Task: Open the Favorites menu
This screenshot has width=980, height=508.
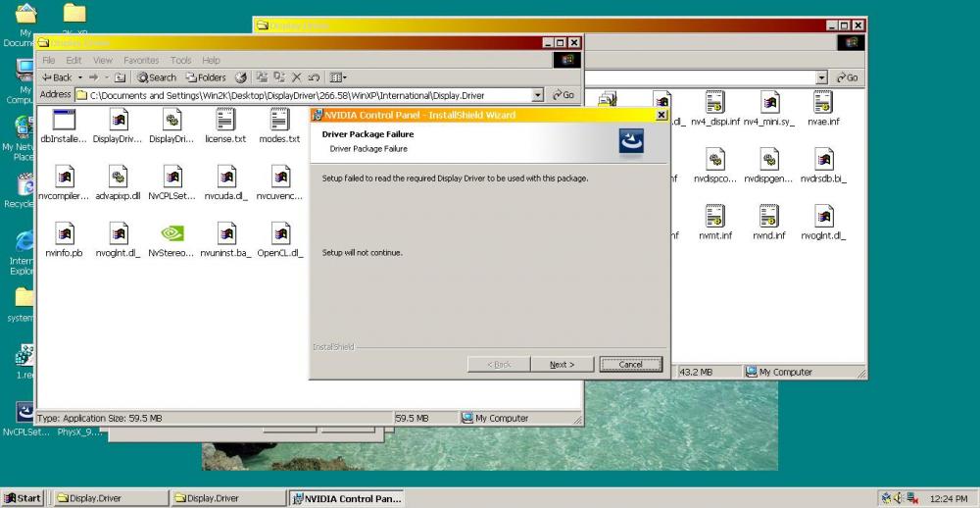Action: [x=141, y=60]
